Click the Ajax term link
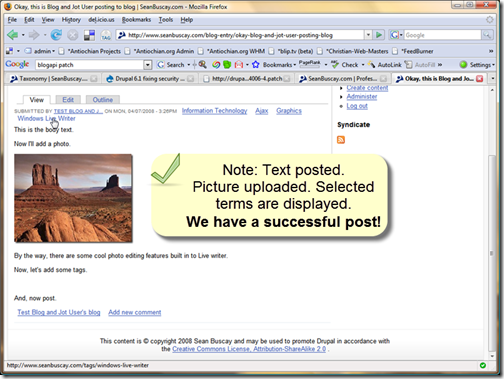The width and height of the screenshot is (504, 379). [262, 111]
